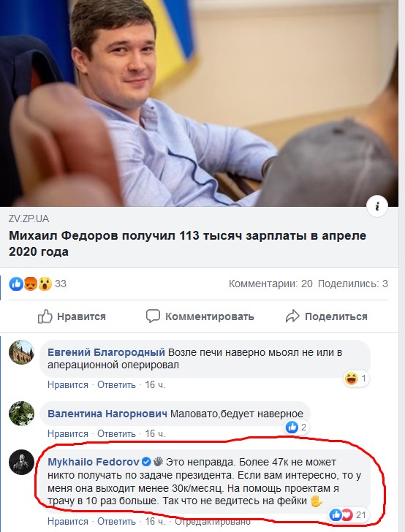Open Mykhailo Fedorov's profile name link
The image size is (405, 532).
click(94, 462)
